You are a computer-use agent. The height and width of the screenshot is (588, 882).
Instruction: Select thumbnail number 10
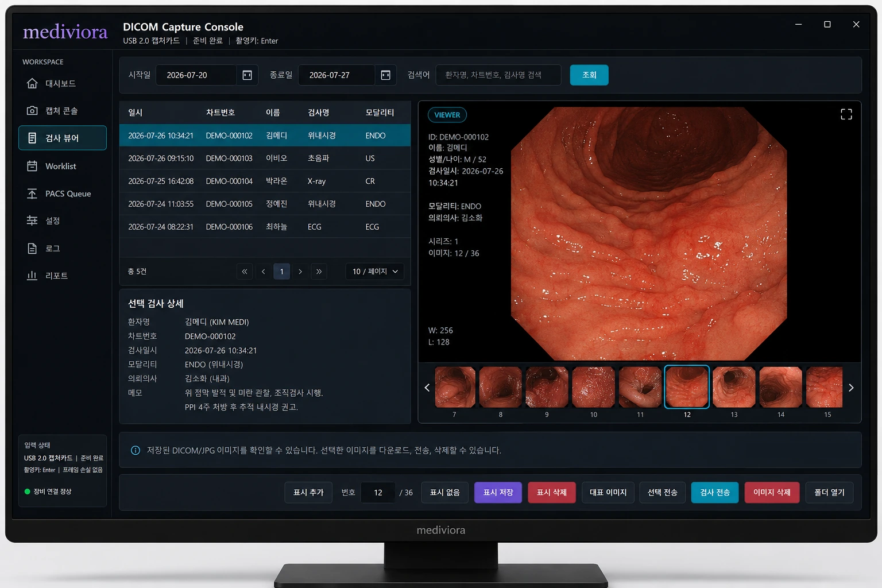click(x=594, y=388)
